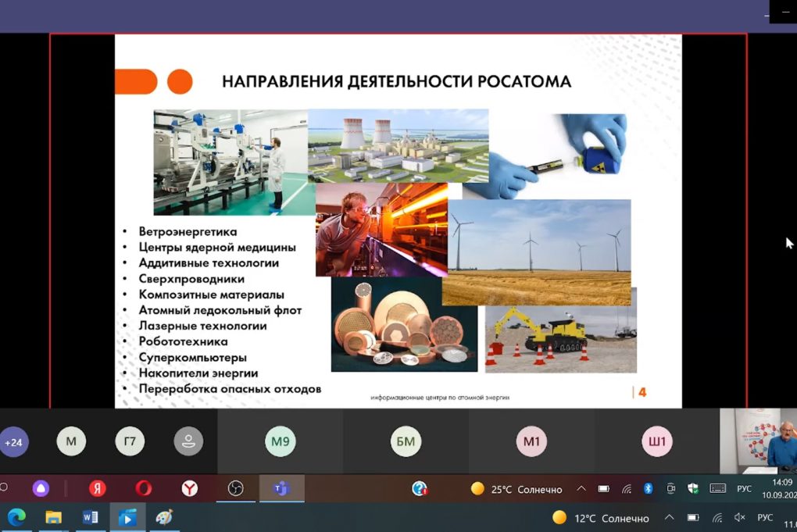Click the footer text about atomic energy centers
This screenshot has width=797, height=532.
click(x=440, y=398)
